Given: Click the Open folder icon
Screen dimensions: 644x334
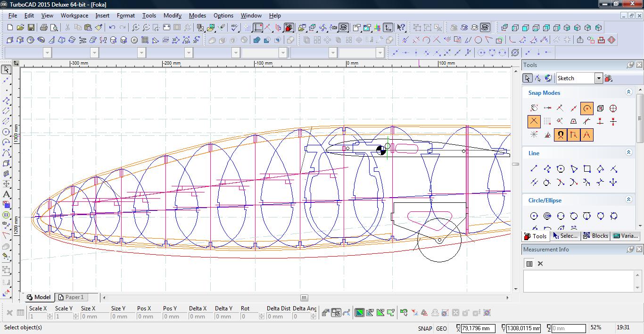Looking at the screenshot, I should pyautogui.click(x=20, y=28).
